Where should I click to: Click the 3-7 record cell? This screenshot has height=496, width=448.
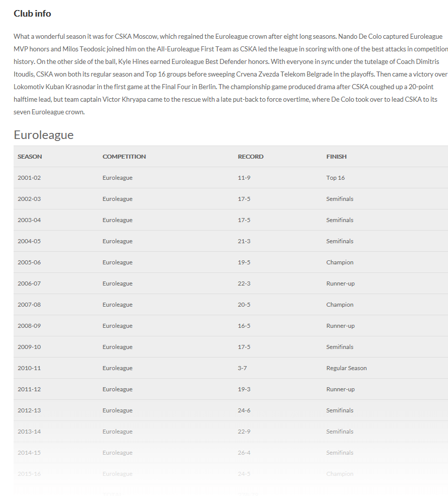[x=242, y=368]
